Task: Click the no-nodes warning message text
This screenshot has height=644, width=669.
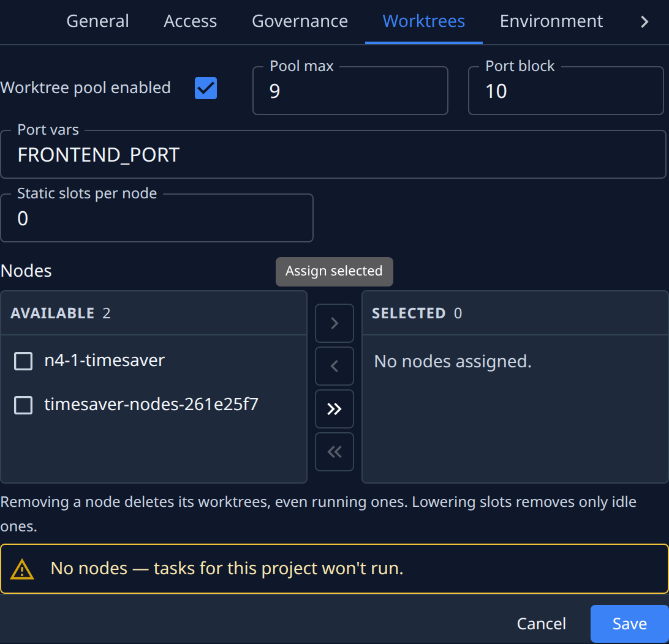Action: point(227,569)
